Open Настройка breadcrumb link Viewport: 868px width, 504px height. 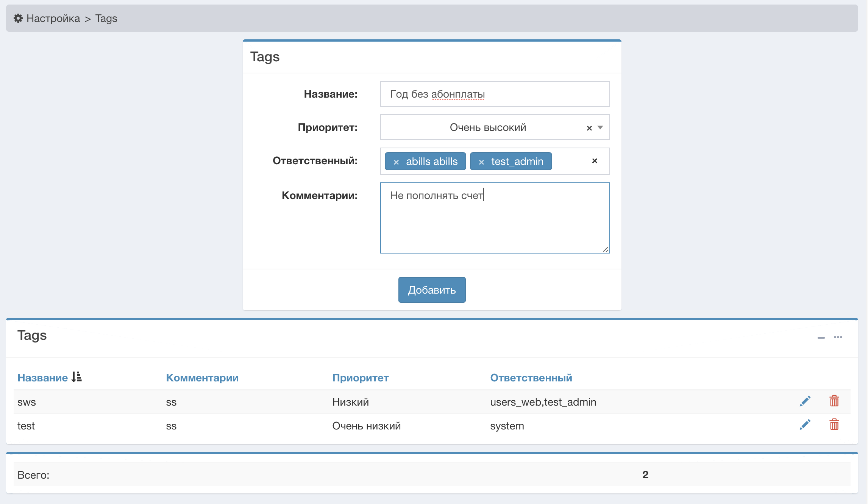click(53, 18)
